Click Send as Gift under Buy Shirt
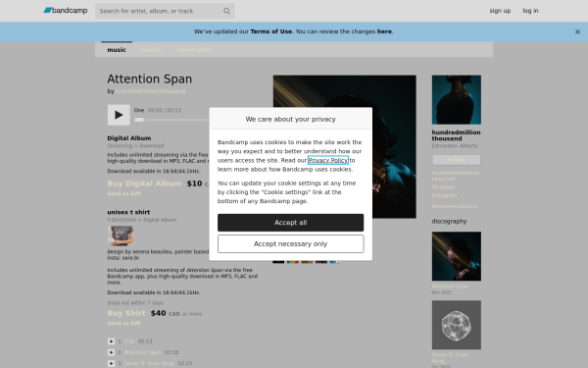The height and width of the screenshot is (368, 588). pos(124,323)
